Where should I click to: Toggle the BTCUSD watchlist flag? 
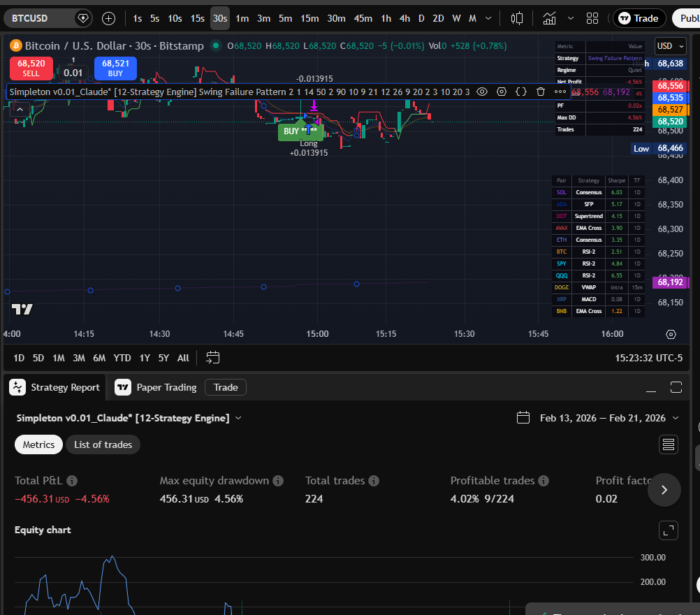click(83, 18)
